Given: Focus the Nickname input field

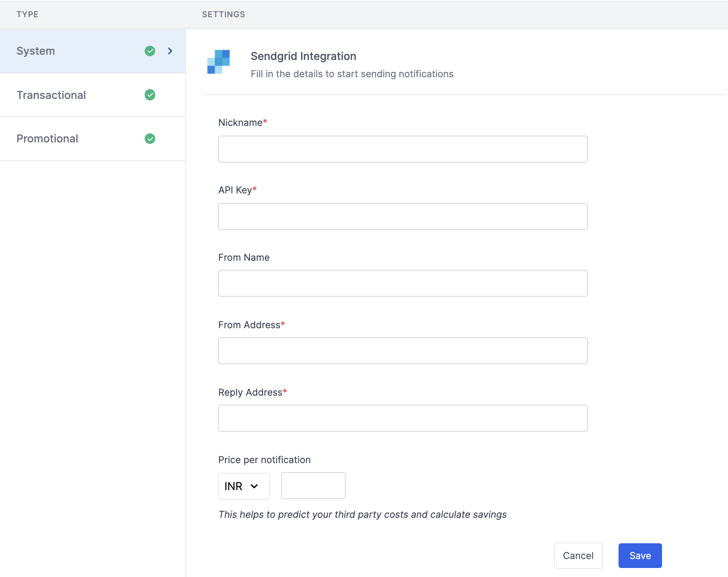Looking at the screenshot, I should 403,149.
